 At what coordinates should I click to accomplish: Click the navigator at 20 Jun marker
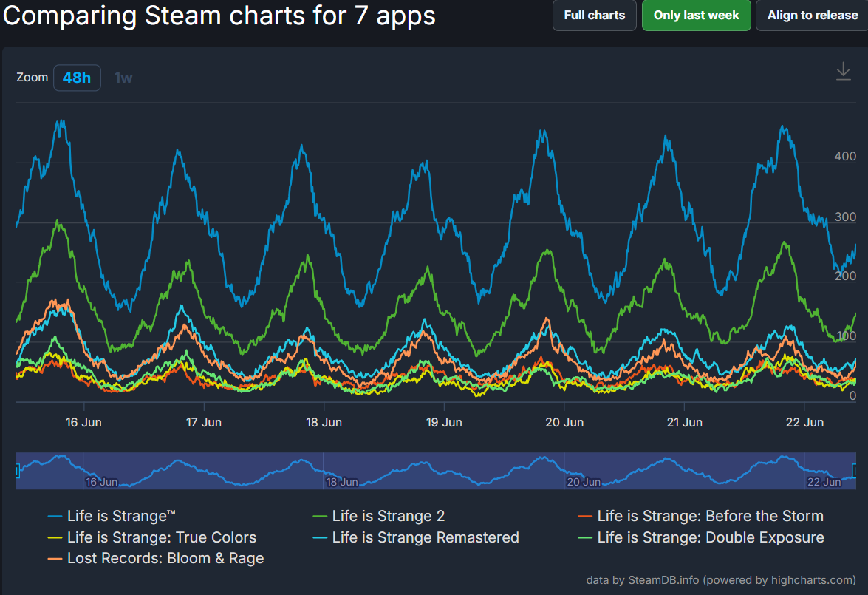tap(584, 482)
